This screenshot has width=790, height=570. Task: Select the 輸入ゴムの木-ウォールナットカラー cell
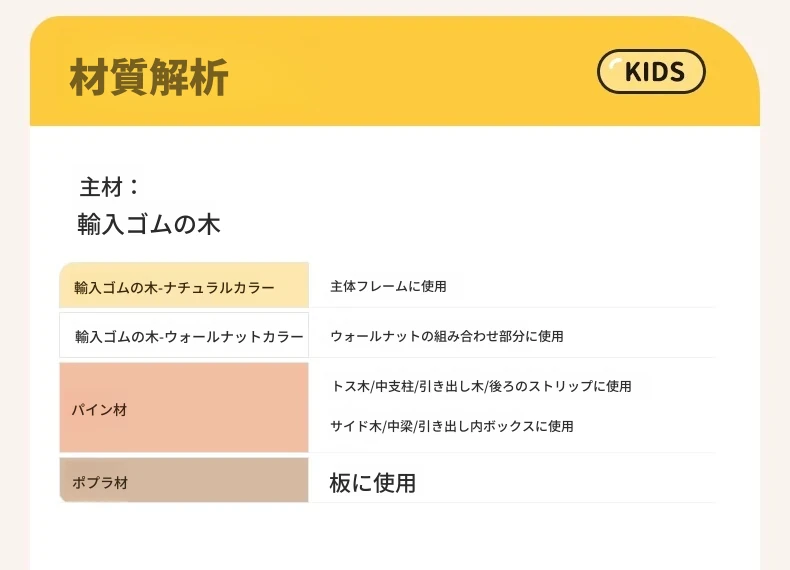184,335
